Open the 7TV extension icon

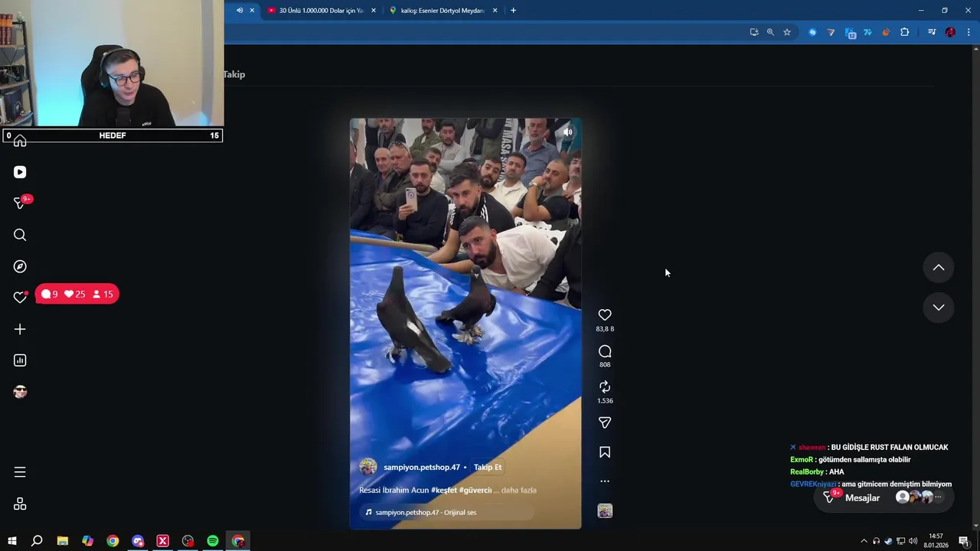(x=867, y=32)
